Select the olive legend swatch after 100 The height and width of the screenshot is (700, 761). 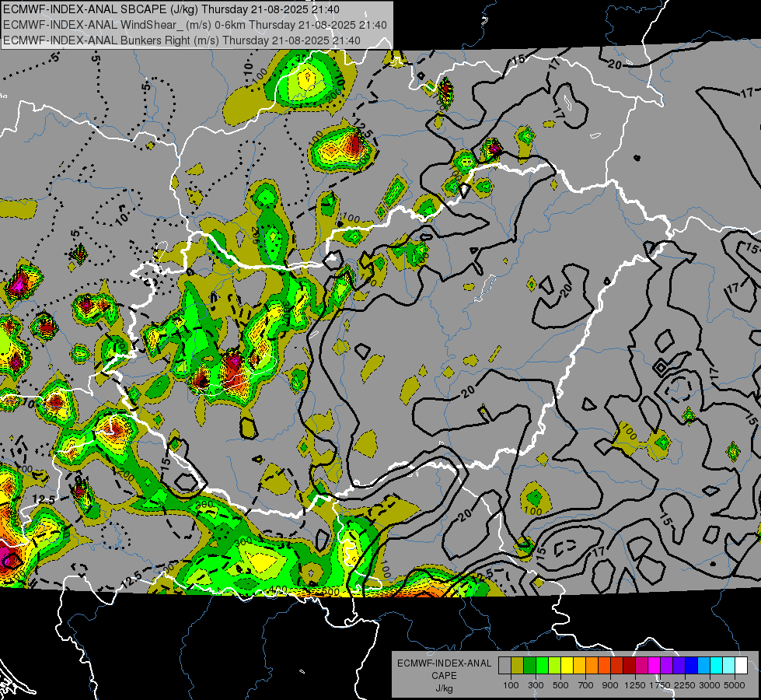pyautogui.click(x=517, y=665)
